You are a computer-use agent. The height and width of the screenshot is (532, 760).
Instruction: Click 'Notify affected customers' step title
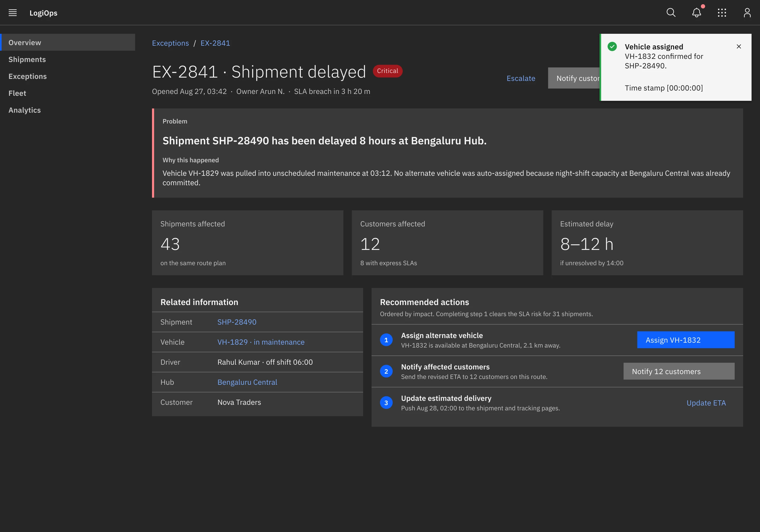click(445, 367)
